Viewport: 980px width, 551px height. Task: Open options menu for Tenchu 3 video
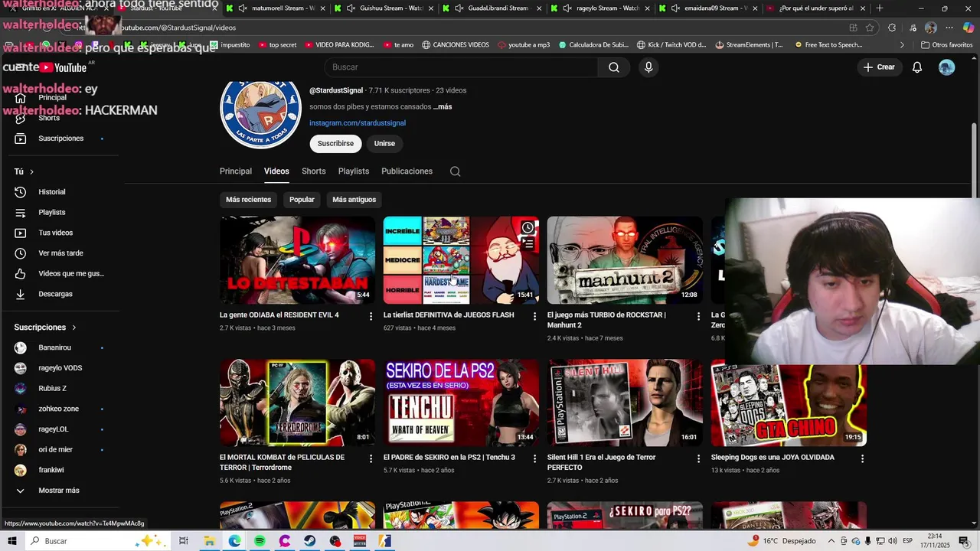click(535, 458)
